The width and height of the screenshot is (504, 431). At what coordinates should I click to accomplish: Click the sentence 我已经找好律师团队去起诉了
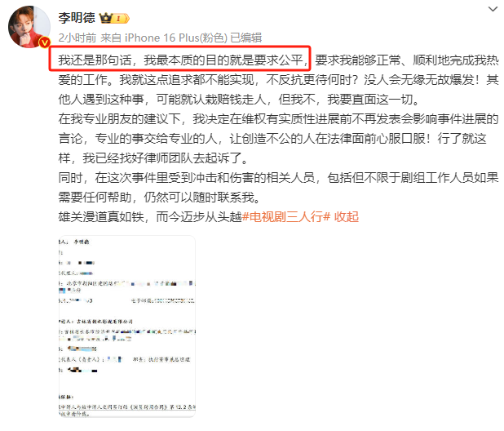[166, 158]
